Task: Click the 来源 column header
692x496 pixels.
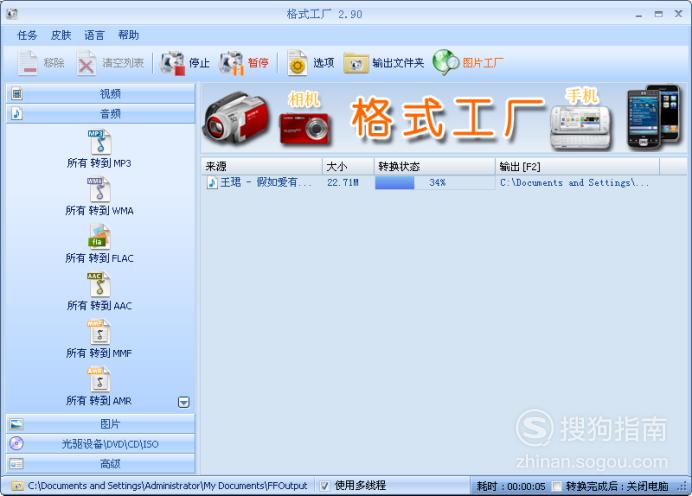Action: (262, 166)
